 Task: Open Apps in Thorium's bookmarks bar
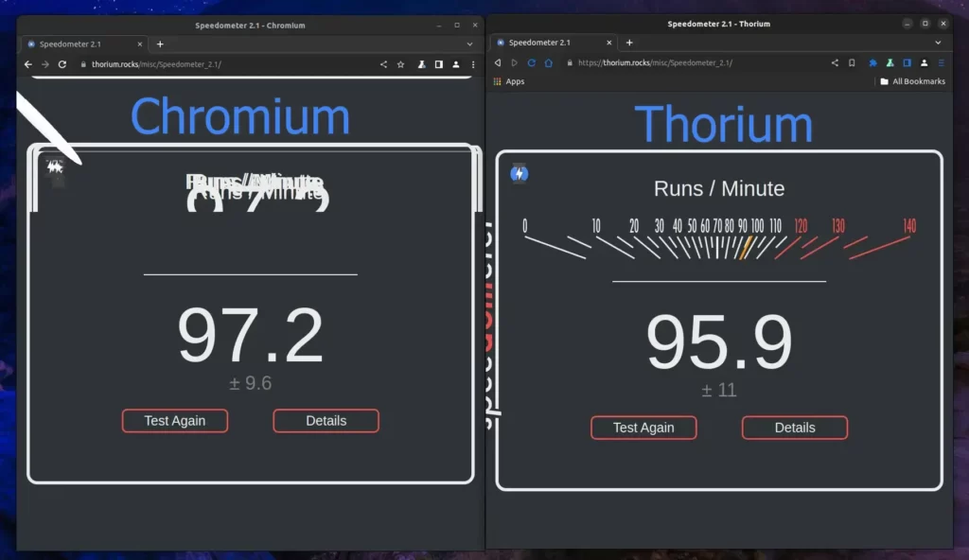[x=509, y=81]
